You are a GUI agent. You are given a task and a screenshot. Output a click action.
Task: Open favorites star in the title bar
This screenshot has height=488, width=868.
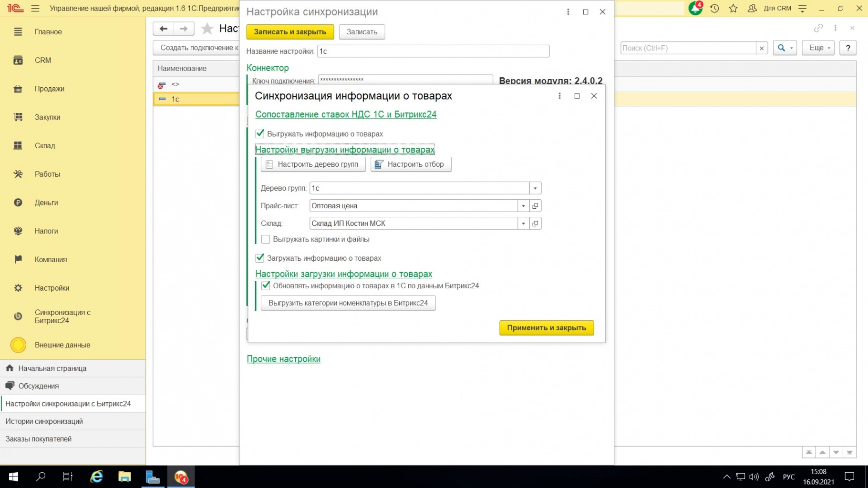pos(734,9)
